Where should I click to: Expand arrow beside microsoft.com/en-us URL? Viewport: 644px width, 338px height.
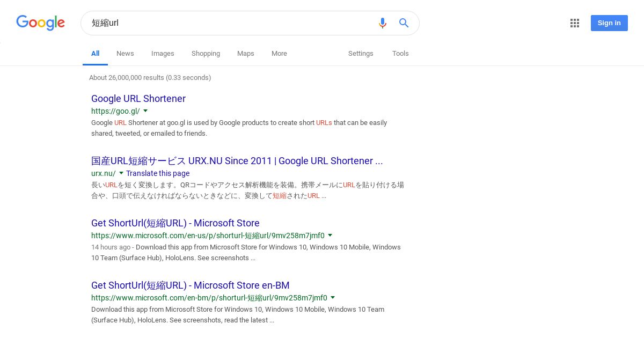[x=330, y=236]
